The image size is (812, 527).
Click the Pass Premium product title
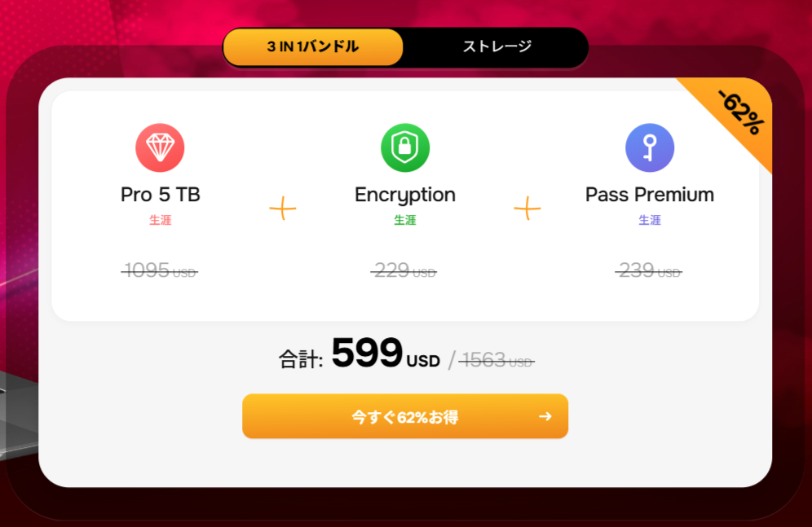(x=650, y=195)
